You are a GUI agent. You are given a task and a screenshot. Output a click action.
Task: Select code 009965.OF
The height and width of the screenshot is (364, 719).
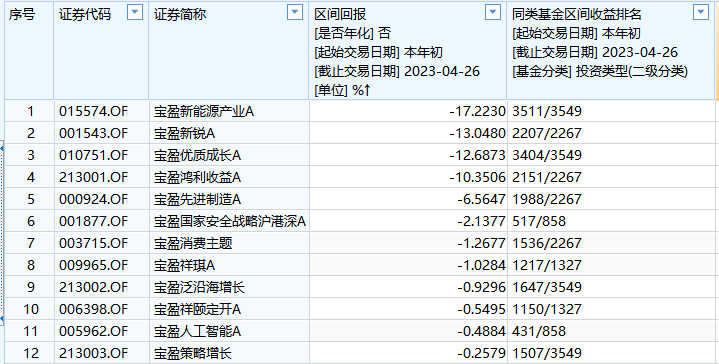(93, 265)
